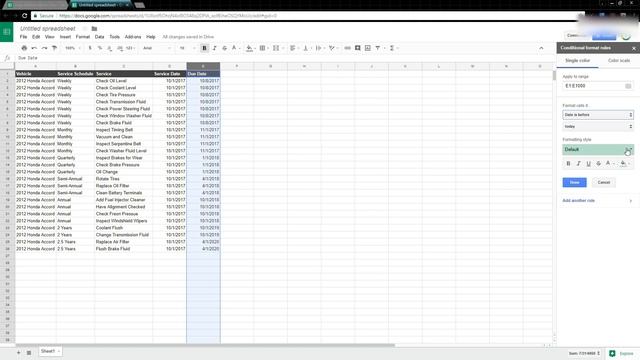Click the Cancel button in rules panel
The image size is (640, 360).
pyautogui.click(x=604, y=182)
